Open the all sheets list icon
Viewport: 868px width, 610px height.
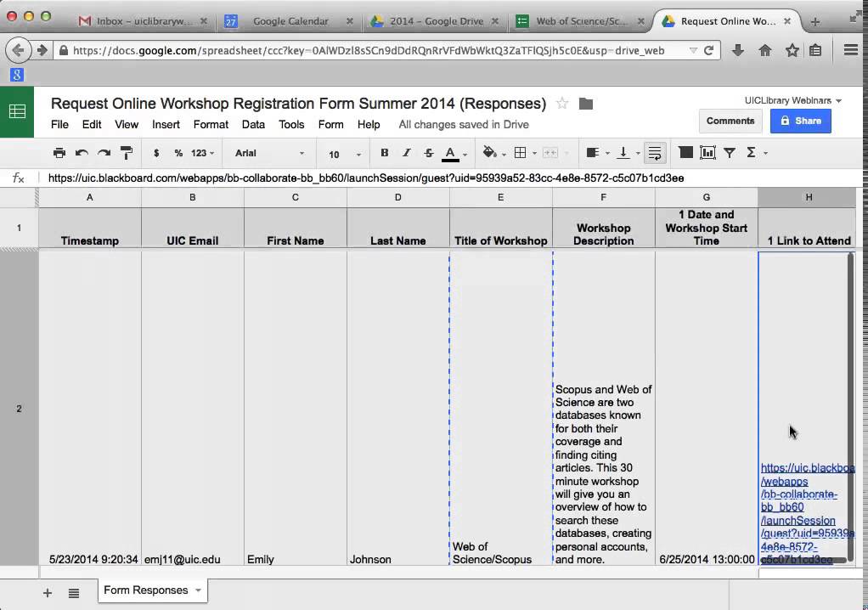click(74, 593)
